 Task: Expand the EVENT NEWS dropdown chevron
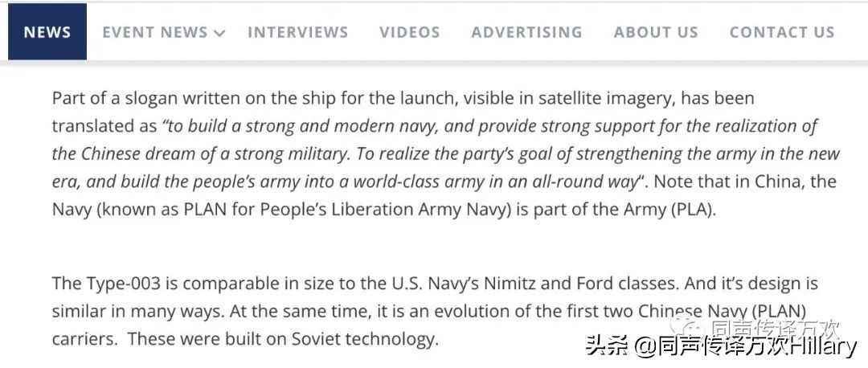(x=219, y=33)
